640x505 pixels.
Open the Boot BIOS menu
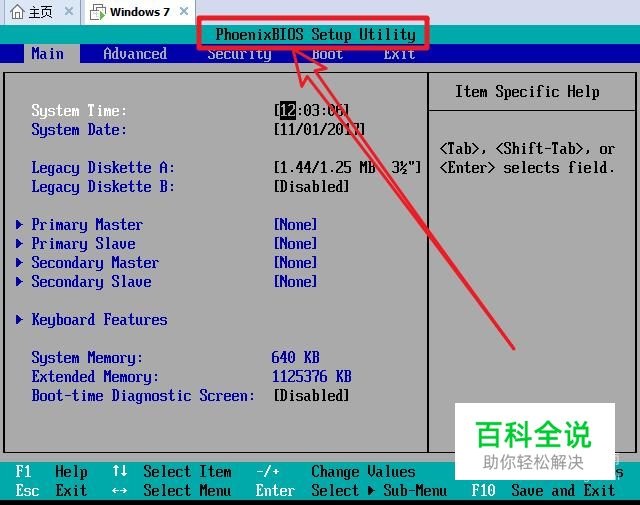327,54
